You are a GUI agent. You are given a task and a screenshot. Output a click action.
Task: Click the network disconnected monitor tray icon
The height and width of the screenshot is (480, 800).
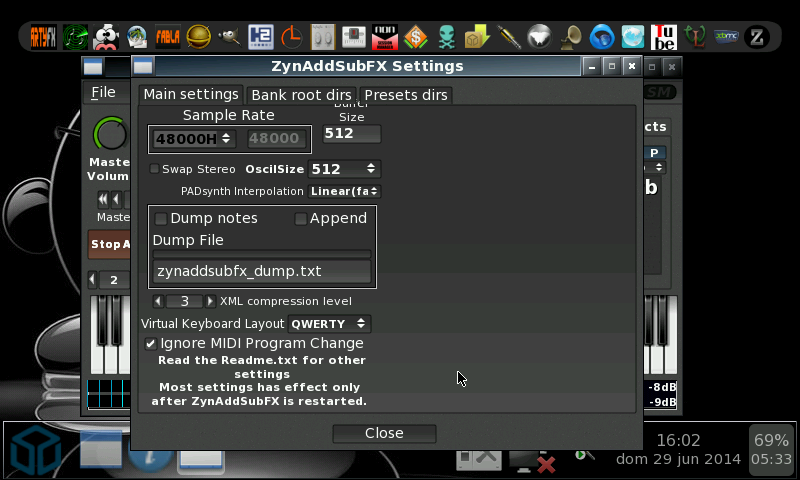pyautogui.click(x=530, y=461)
